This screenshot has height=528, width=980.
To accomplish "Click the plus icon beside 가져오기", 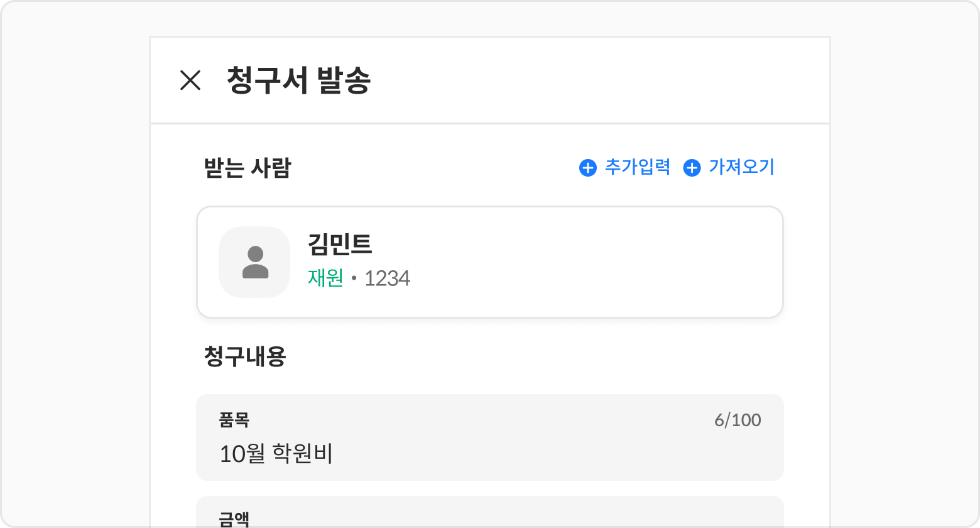I will [x=692, y=168].
